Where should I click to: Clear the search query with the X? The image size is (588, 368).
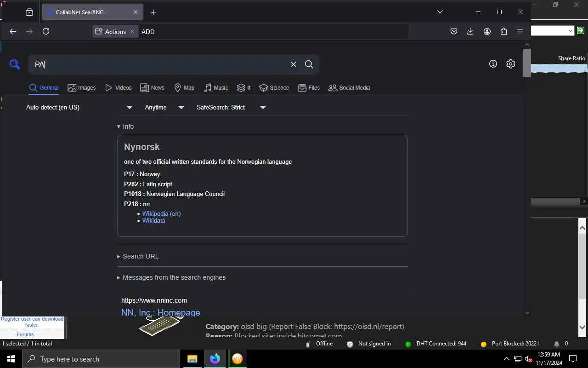293,64
